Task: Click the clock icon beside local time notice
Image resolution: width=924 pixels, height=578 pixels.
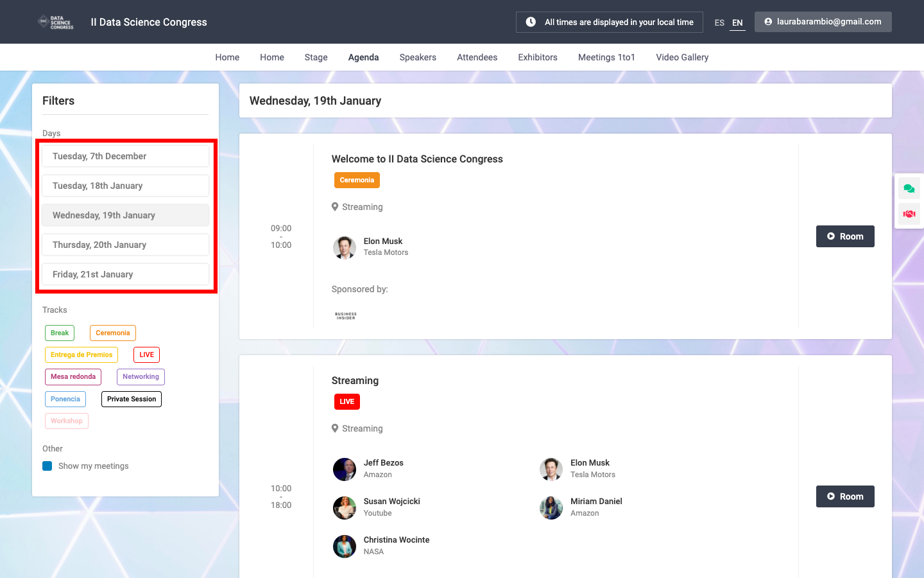Action: 531,22
